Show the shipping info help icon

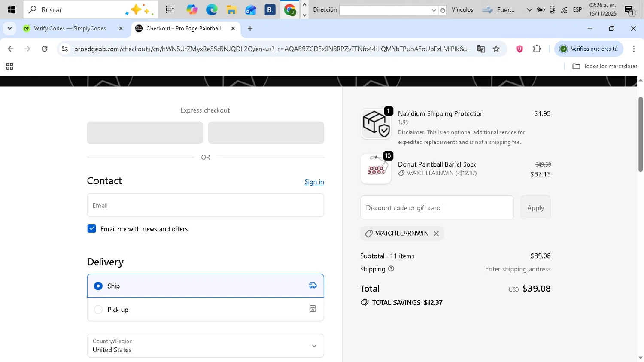click(x=391, y=269)
